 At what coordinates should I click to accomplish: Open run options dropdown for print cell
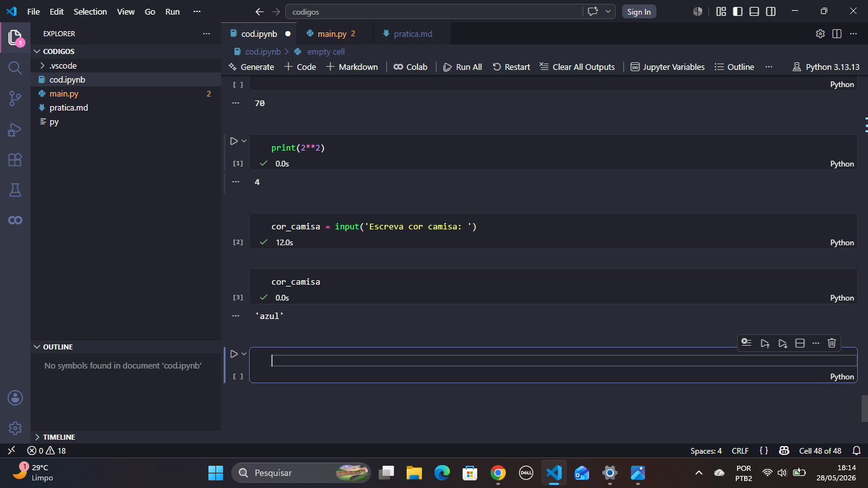click(244, 141)
